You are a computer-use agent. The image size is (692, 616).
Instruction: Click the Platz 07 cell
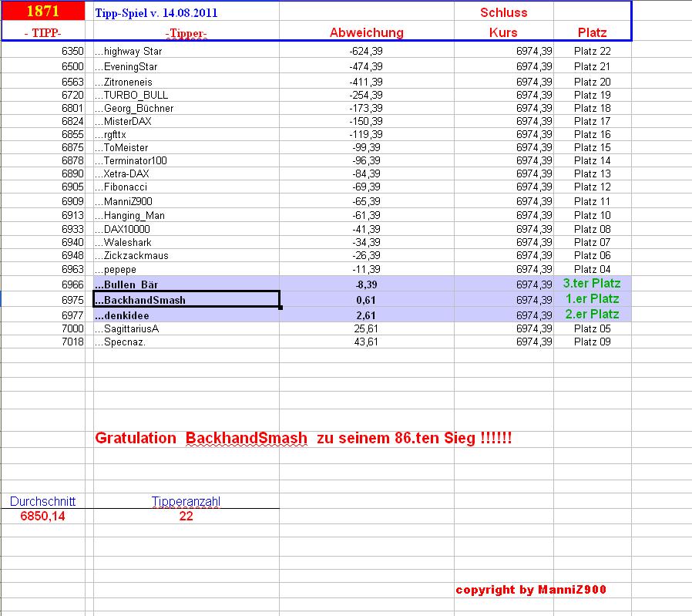593,242
